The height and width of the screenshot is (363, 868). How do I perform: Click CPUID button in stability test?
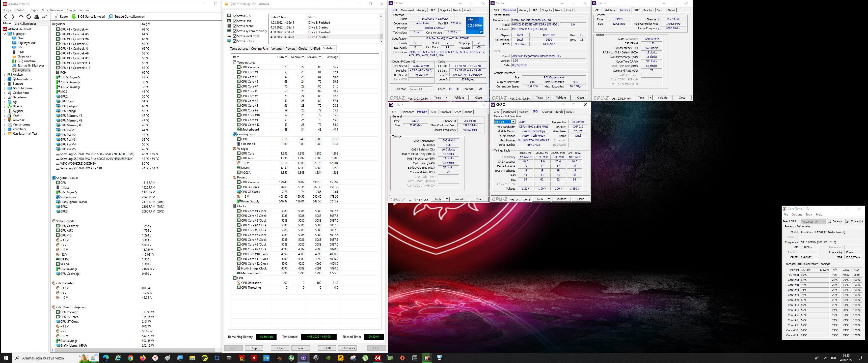click(x=327, y=348)
